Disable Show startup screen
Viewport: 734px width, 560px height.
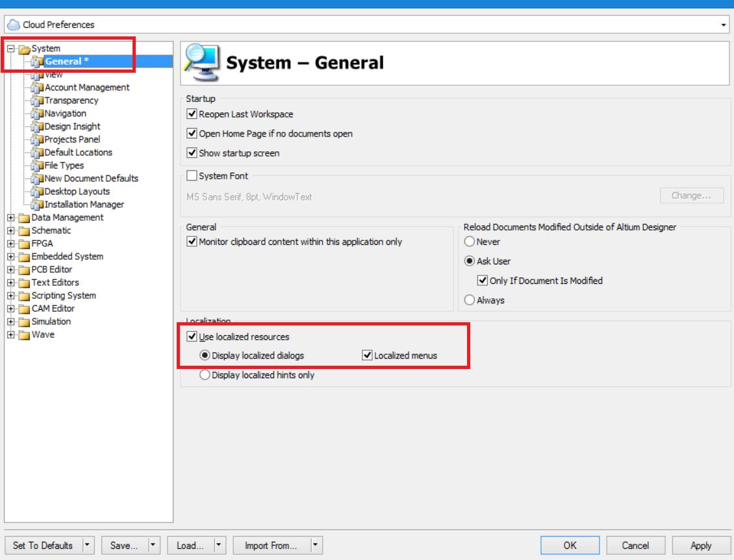[x=192, y=153]
